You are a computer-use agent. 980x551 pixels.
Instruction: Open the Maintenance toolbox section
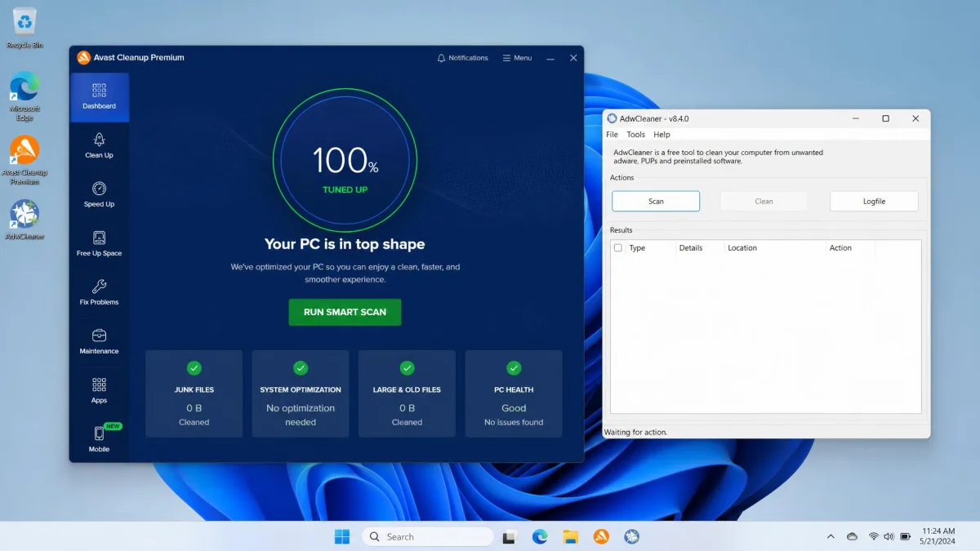100,342
